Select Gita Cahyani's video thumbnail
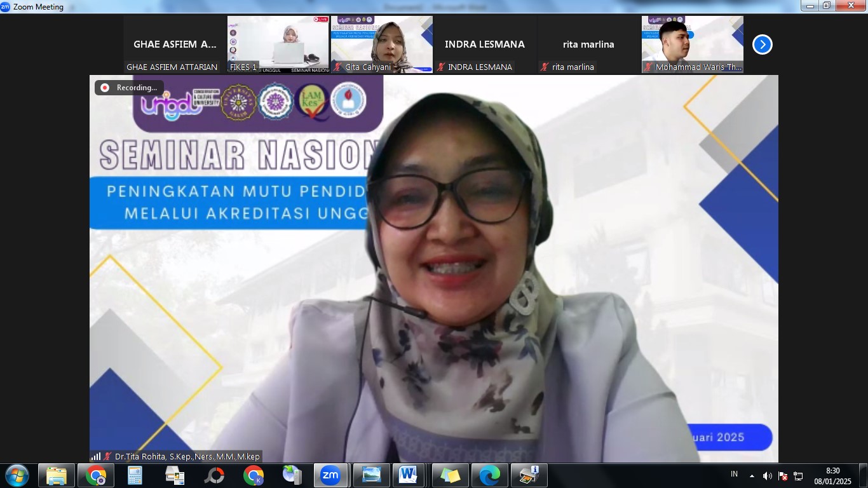868x488 pixels. click(381, 44)
